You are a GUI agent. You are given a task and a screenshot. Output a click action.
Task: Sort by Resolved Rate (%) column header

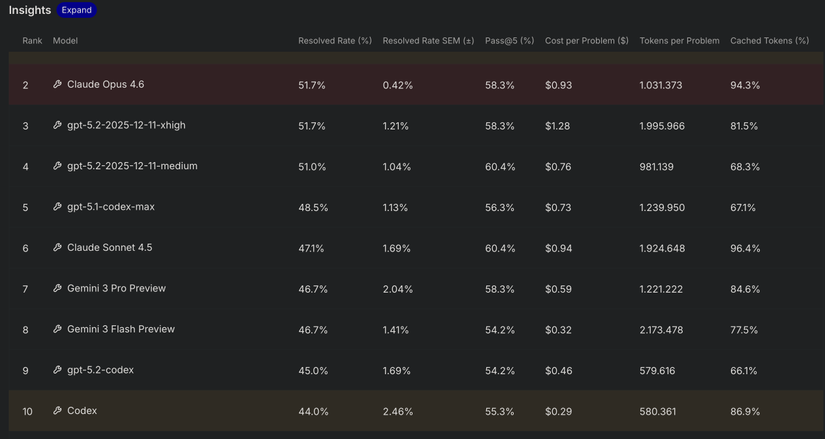point(334,41)
